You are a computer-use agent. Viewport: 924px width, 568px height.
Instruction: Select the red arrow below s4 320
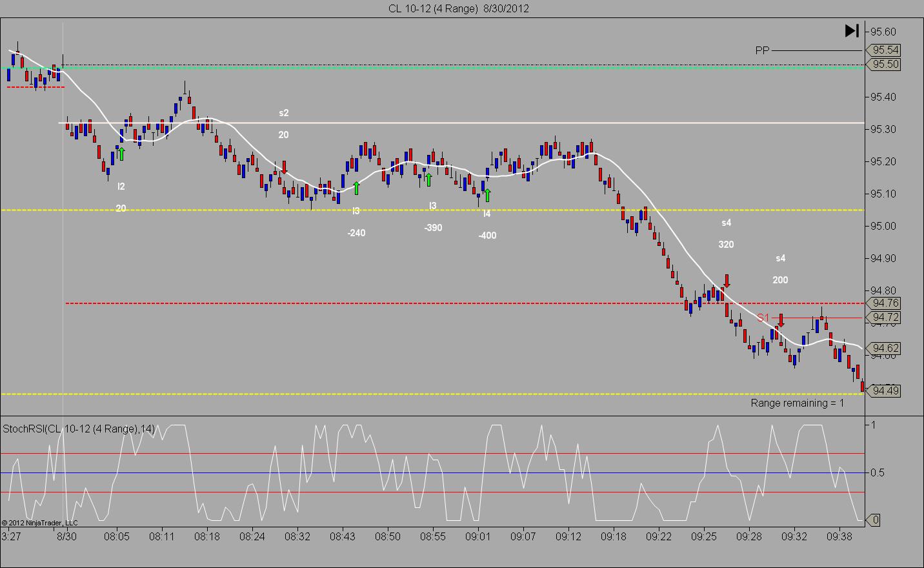coord(727,281)
